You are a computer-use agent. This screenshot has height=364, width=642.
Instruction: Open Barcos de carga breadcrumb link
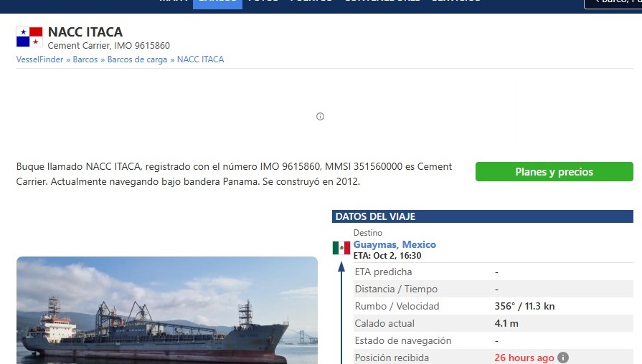tap(137, 59)
